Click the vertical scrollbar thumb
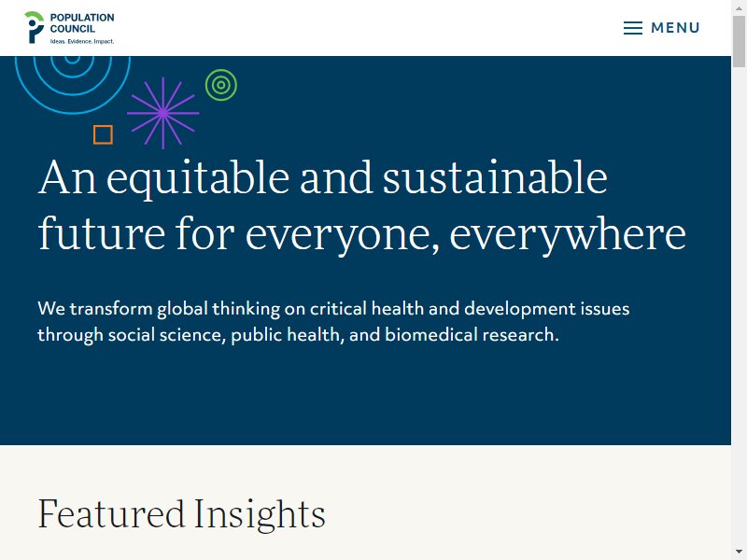Screen dimensions: 747x560 point(739,41)
